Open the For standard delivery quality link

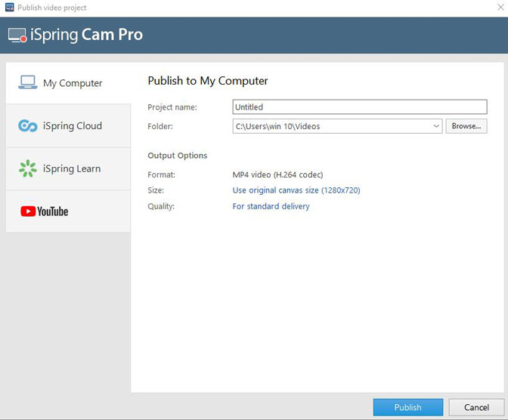click(x=271, y=206)
